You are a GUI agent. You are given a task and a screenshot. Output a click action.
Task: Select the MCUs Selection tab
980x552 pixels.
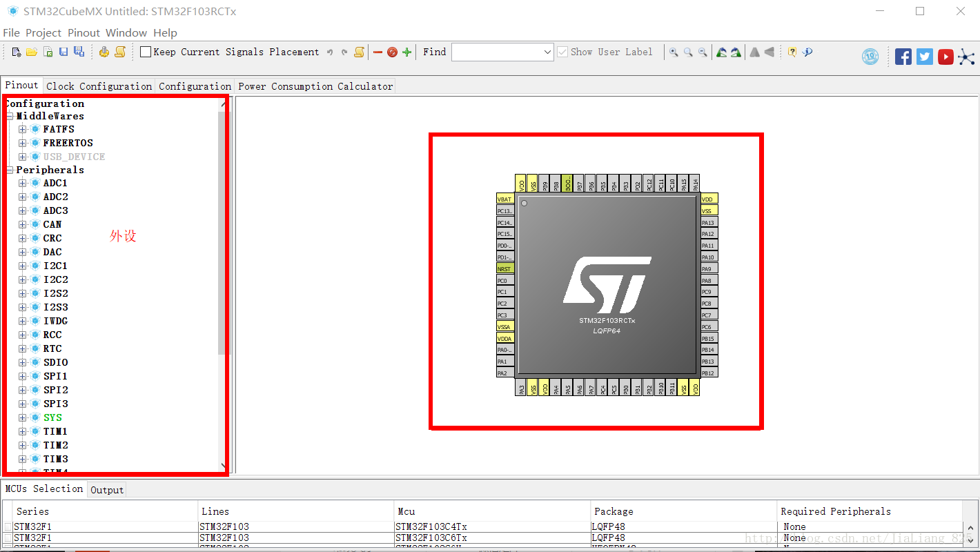[x=44, y=489]
